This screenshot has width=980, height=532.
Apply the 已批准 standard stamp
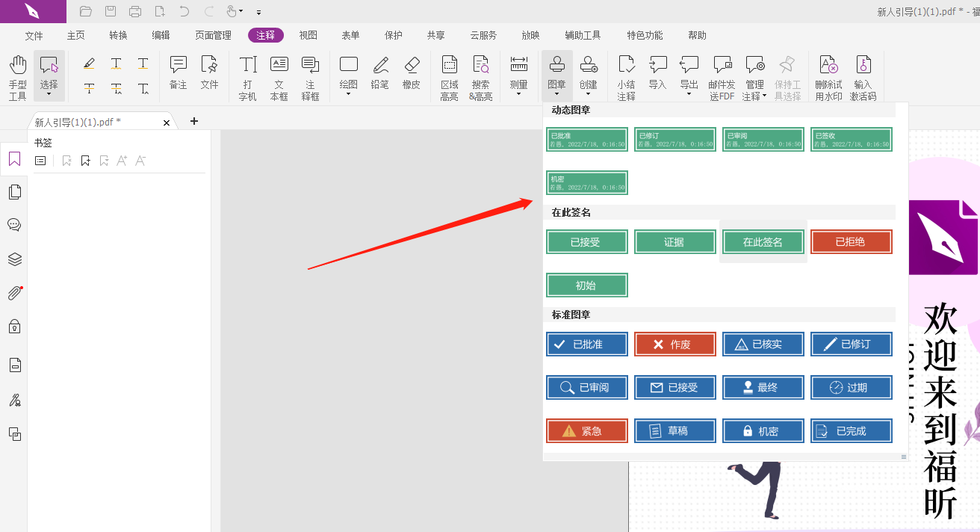point(587,344)
